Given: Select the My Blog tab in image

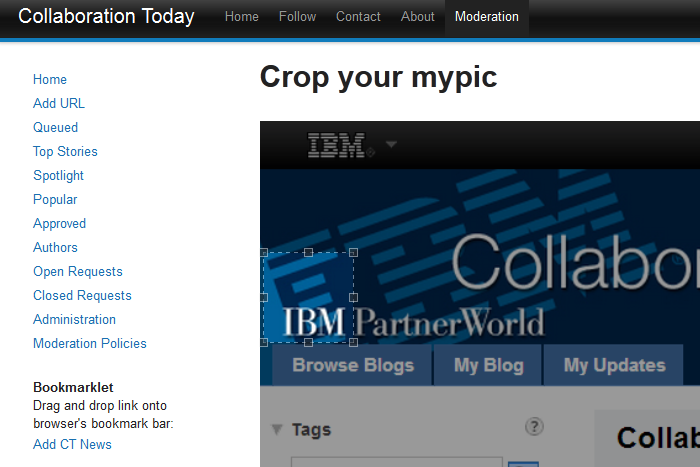Looking at the screenshot, I should pos(488,365).
